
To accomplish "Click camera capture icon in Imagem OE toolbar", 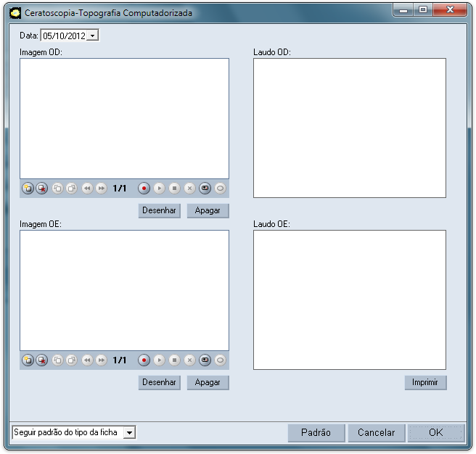I will (205, 360).
